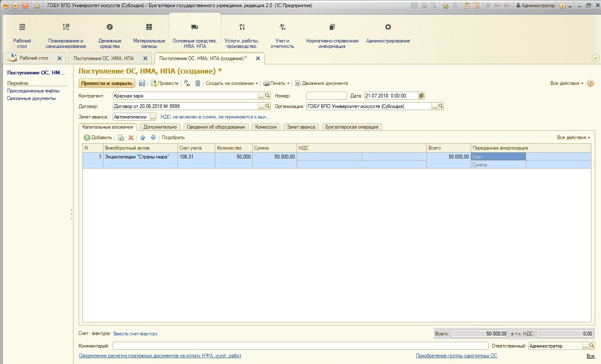
Task: Click the Дт/Кт postings icon in toolbar
Action: click(187, 83)
